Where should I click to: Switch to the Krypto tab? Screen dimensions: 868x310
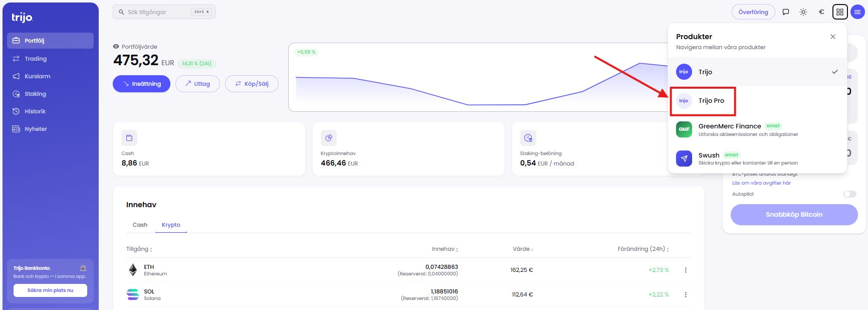pos(171,225)
